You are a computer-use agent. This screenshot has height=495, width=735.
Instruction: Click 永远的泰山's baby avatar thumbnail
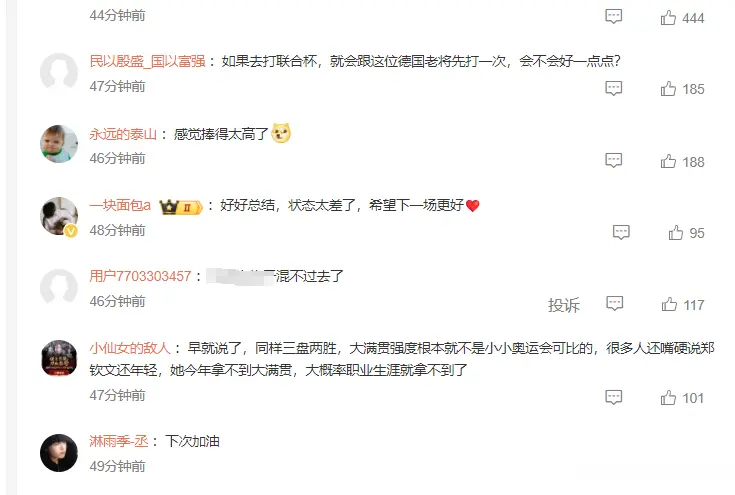click(59, 144)
